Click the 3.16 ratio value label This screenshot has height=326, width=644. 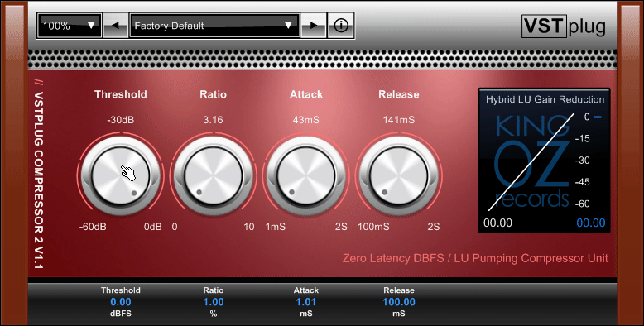[x=213, y=120]
